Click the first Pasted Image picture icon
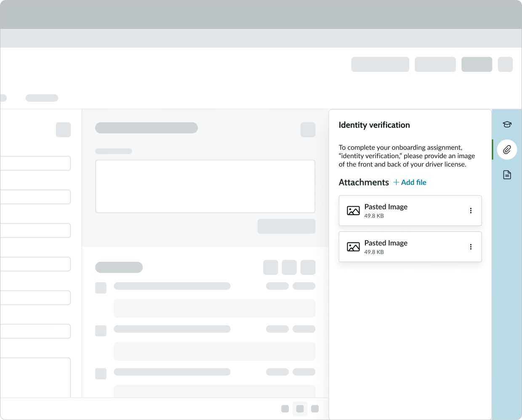This screenshot has width=522, height=420. pyautogui.click(x=353, y=210)
